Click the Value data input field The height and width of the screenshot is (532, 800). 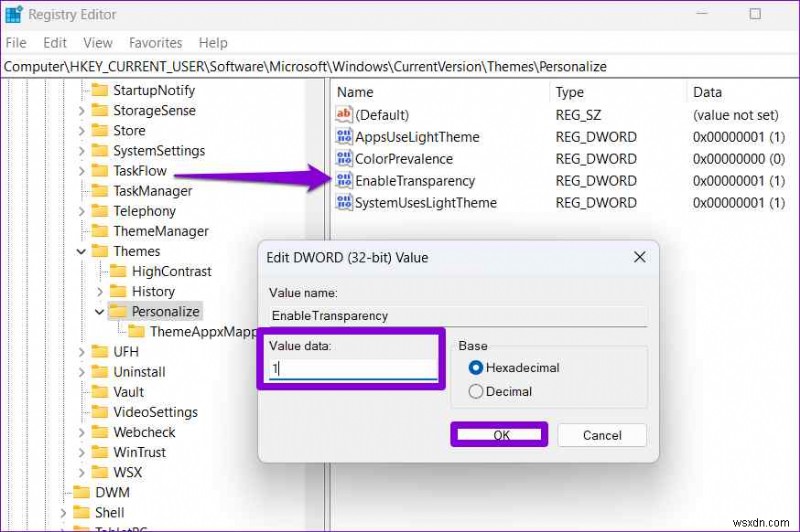point(354,368)
